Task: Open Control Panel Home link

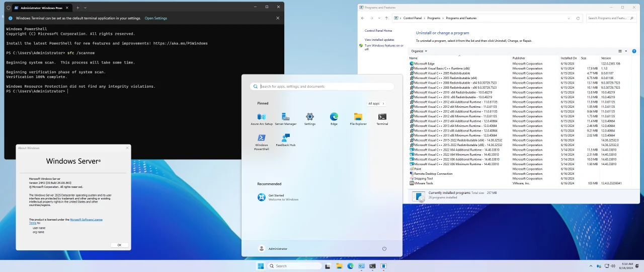Action: coord(378,31)
